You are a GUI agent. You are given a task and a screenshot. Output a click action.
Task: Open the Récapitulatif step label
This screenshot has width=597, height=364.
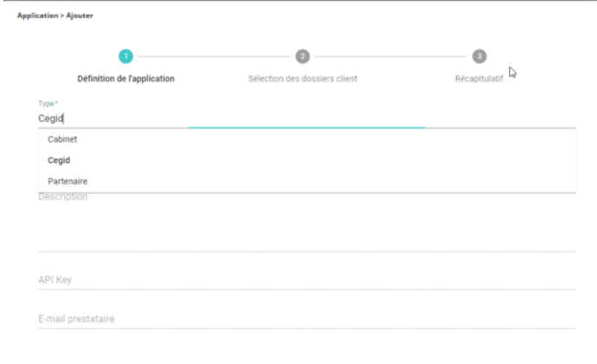479,79
